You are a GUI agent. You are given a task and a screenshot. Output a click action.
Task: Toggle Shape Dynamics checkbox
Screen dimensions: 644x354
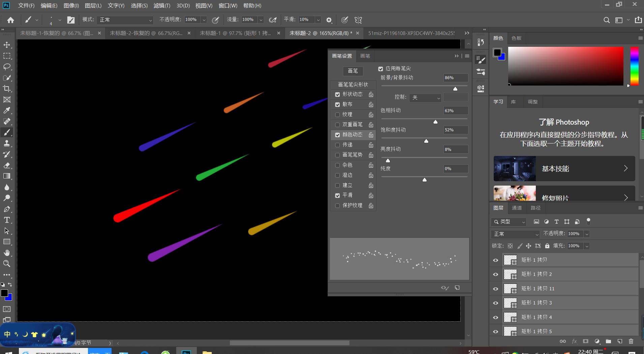(x=337, y=94)
